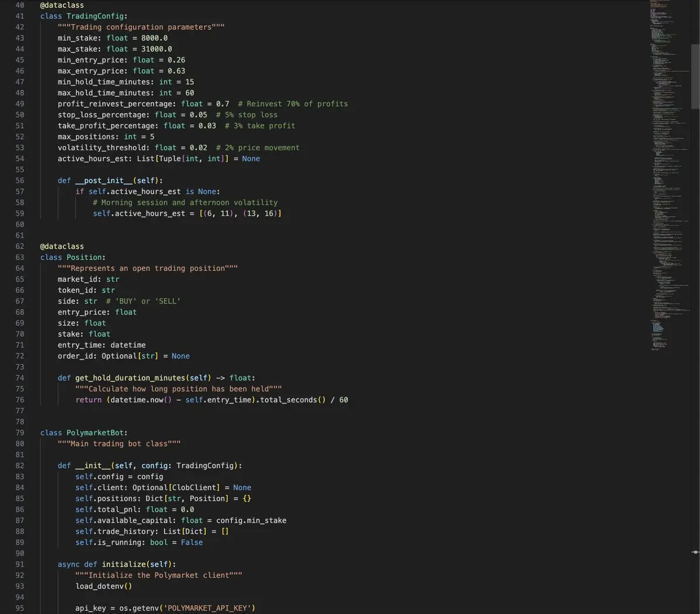Click the 'initialize' method name on line 91

coord(124,564)
